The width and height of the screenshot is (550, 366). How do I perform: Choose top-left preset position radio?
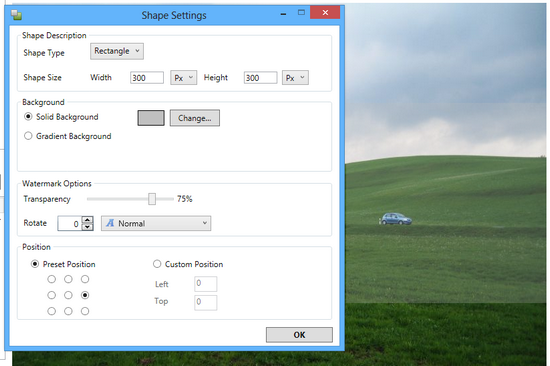pos(52,279)
